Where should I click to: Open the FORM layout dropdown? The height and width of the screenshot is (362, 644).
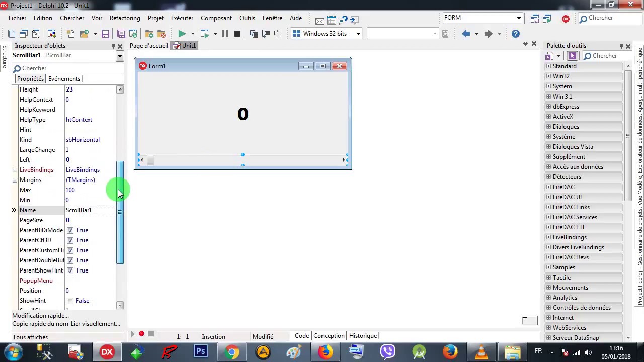coord(519,18)
